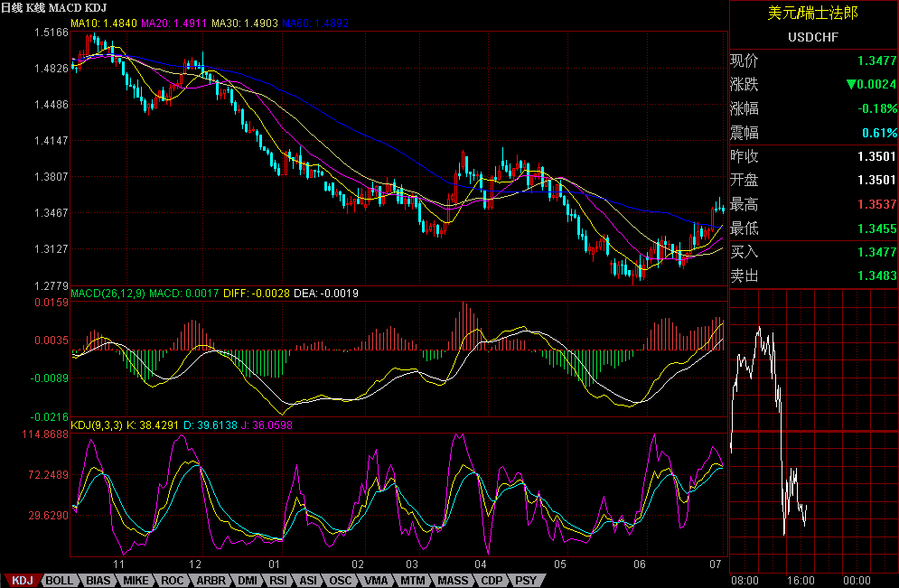Viewport: 899px width, 588px height.
Task: Click the KDJ(9,3,3) parameter label
Action: (97, 425)
